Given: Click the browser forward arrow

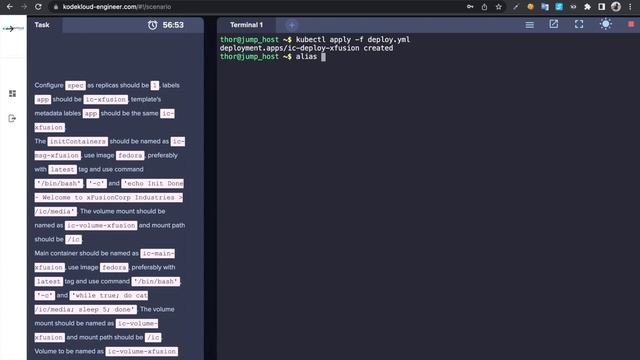Looking at the screenshot, I should pos(24,7).
